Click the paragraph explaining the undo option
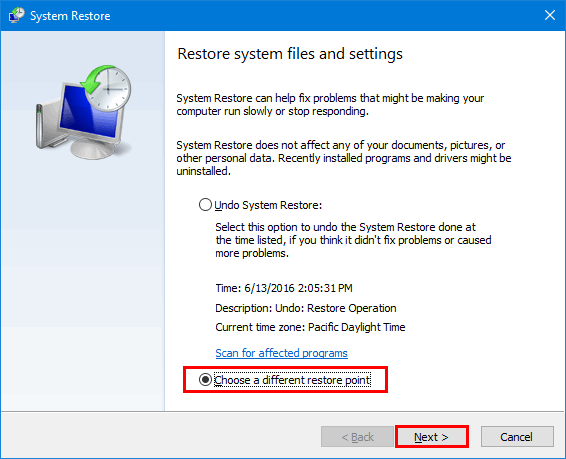 353,240
